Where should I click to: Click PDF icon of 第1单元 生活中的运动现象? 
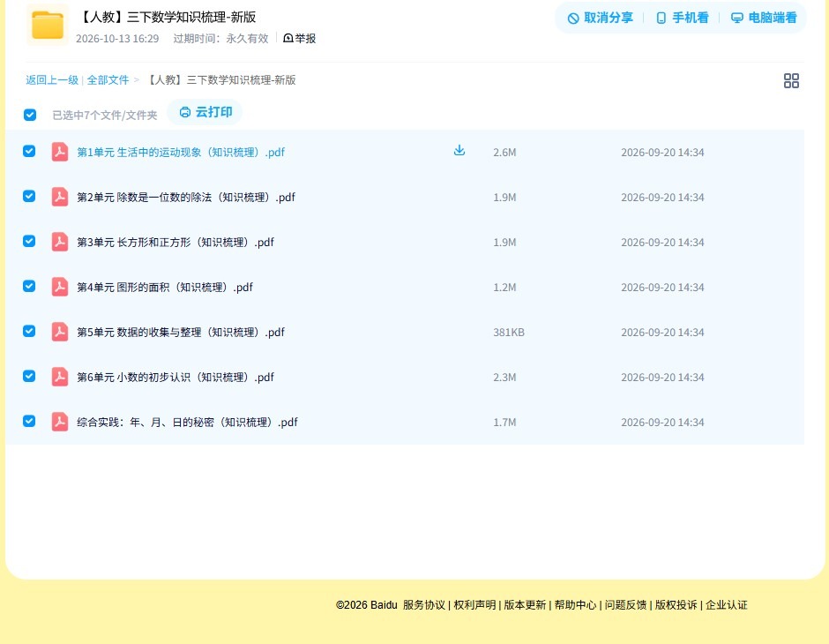(60, 152)
